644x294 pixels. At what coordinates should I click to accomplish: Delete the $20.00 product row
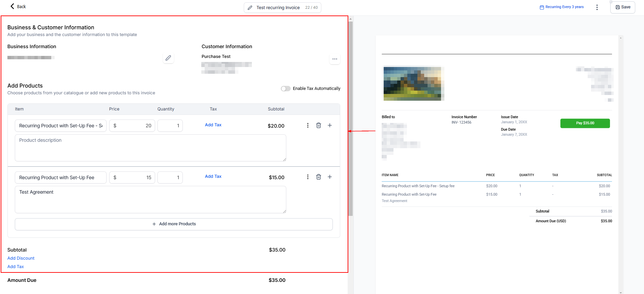318,125
